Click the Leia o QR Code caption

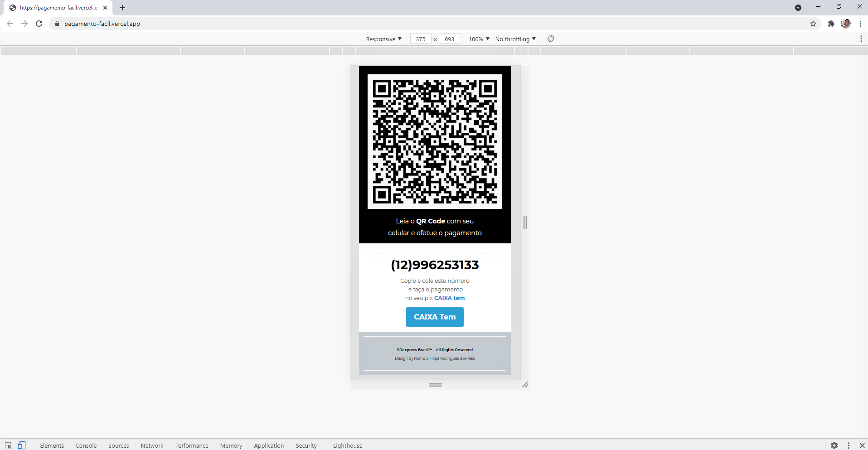click(435, 227)
